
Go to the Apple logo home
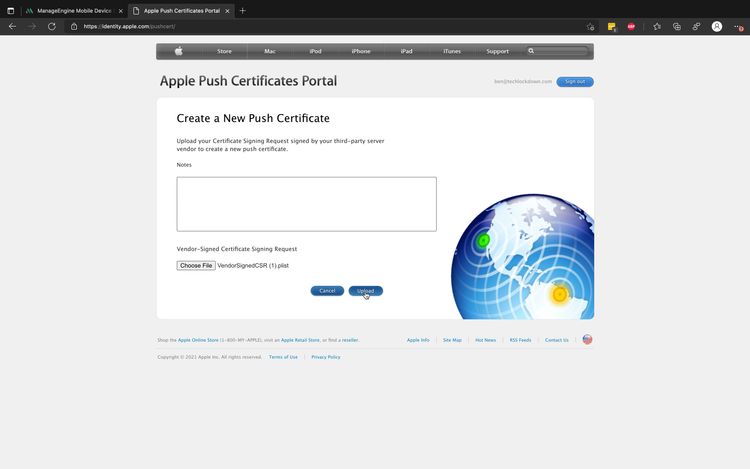pos(179,51)
